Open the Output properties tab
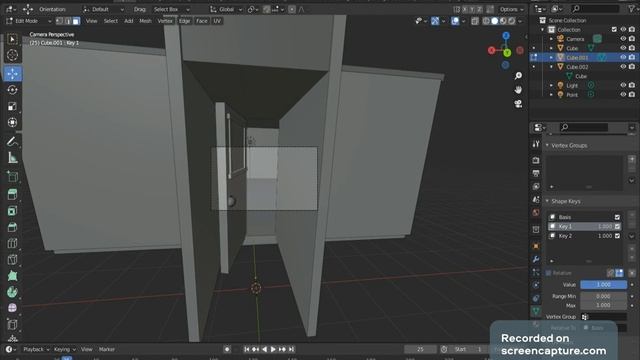 pos(536,173)
